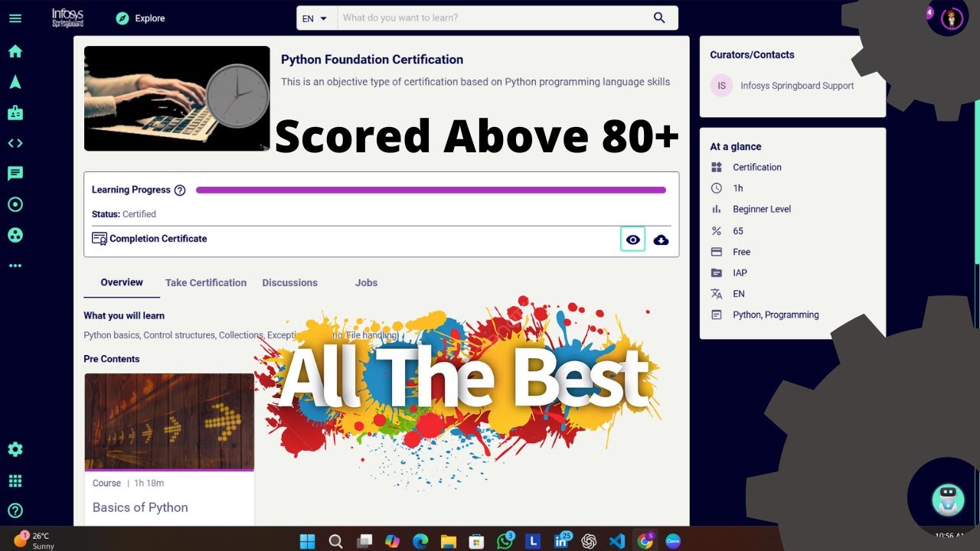Open the group circle icon in sidebar
980x551 pixels.
click(15, 235)
